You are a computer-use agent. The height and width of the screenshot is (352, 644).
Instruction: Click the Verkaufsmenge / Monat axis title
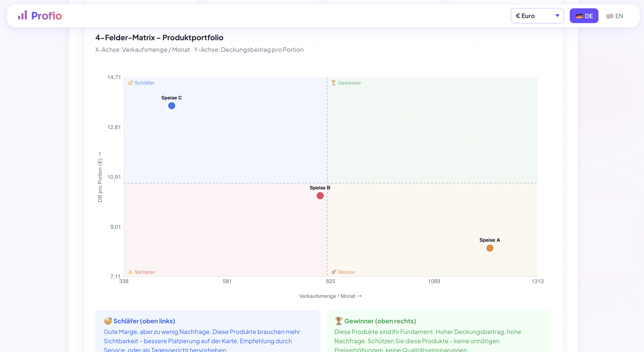(331, 296)
